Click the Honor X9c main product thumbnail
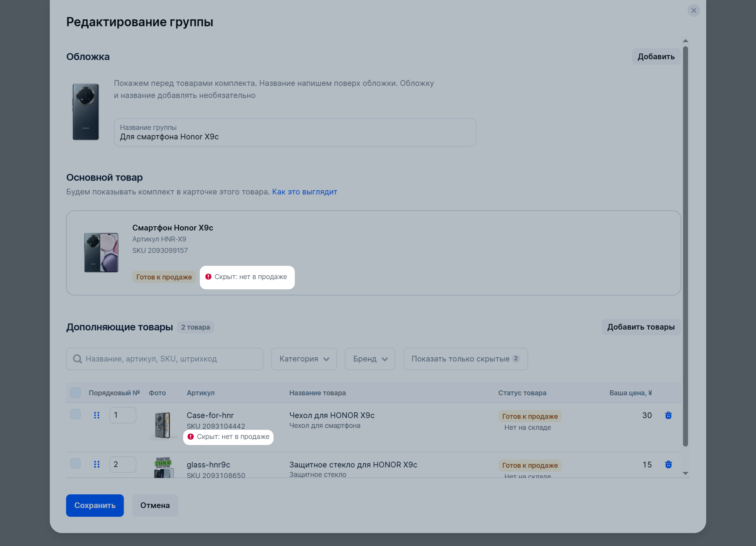 pyautogui.click(x=101, y=252)
